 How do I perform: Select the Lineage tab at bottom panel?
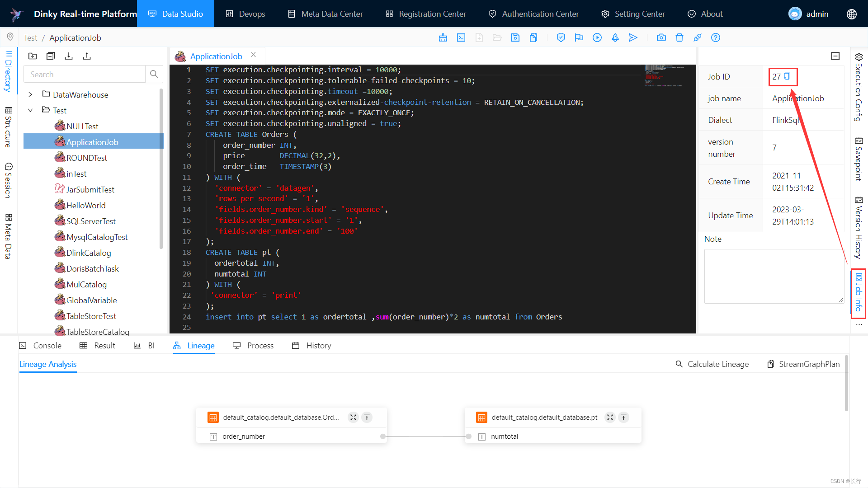coord(194,345)
